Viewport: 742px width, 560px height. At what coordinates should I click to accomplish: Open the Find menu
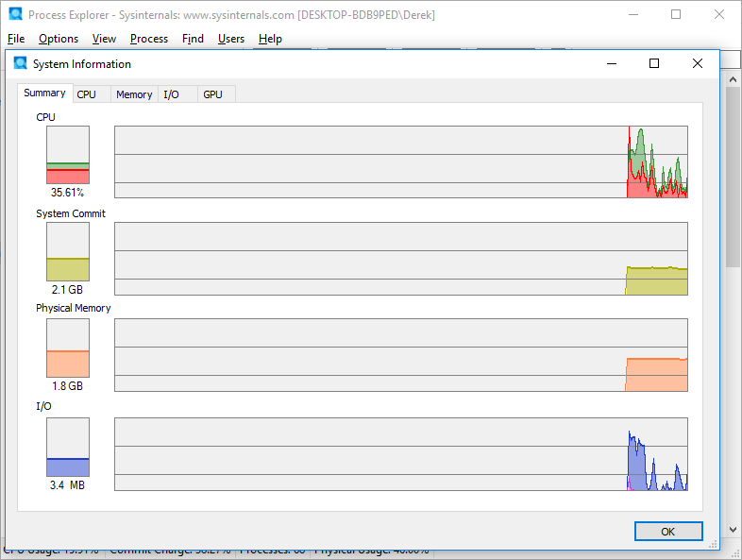coord(194,39)
